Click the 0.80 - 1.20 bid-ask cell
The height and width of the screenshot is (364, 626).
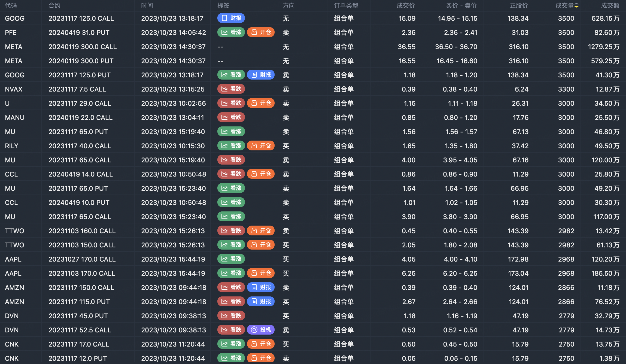(x=461, y=118)
